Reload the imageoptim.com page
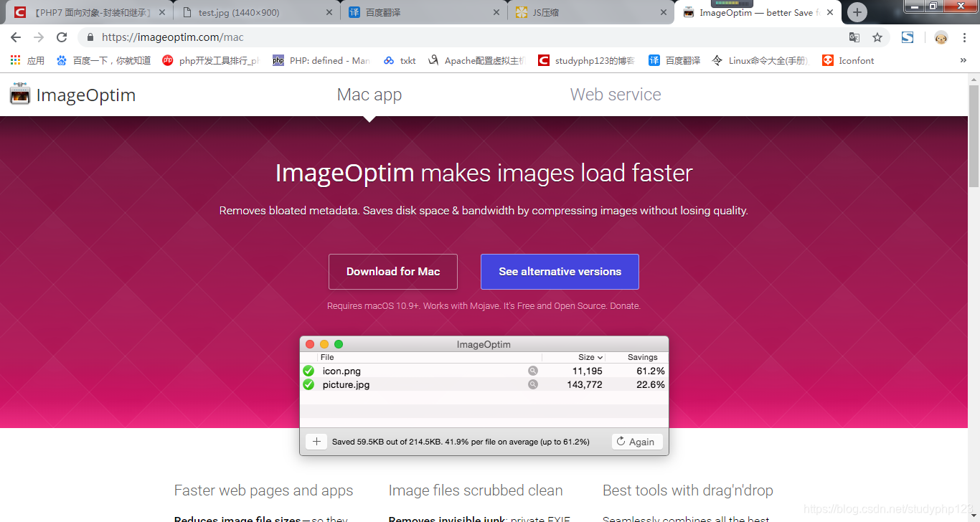 tap(62, 37)
